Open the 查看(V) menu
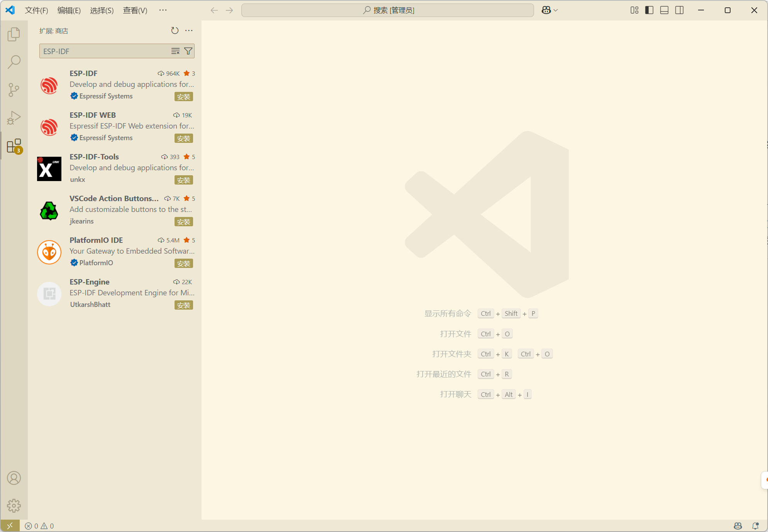The width and height of the screenshot is (768, 532). (x=135, y=10)
